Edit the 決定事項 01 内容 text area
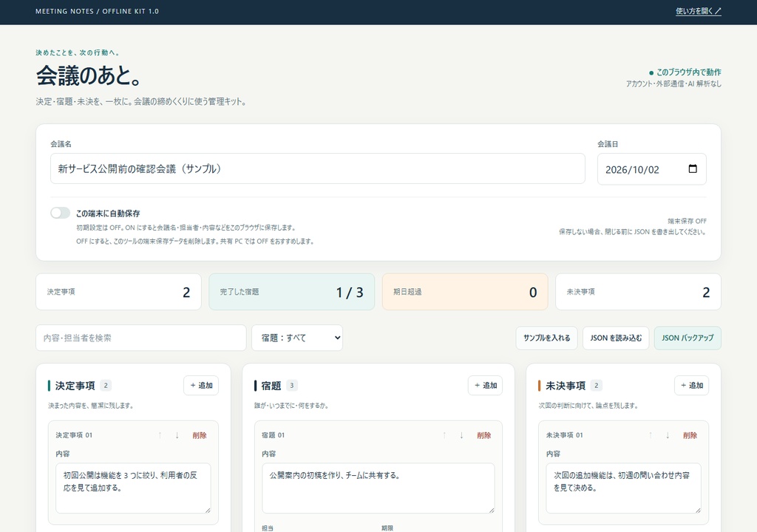 [133, 488]
